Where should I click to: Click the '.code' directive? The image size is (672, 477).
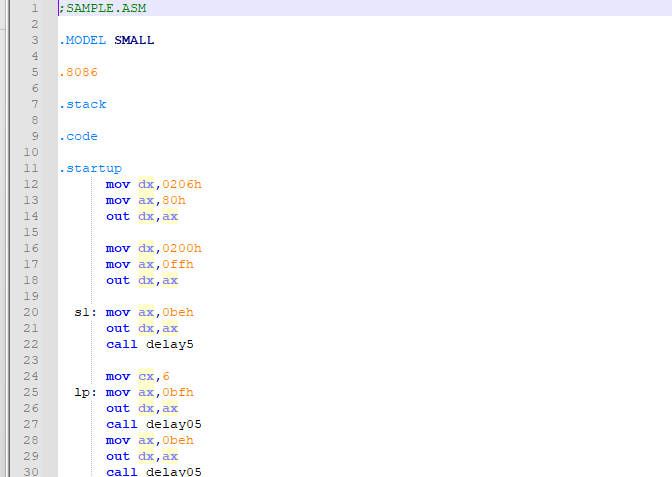(78, 136)
